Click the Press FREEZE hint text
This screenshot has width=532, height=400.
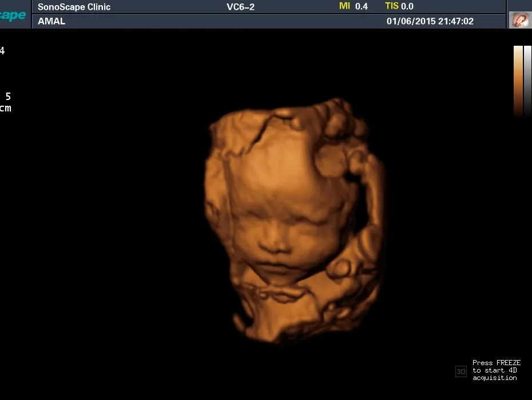(x=496, y=363)
